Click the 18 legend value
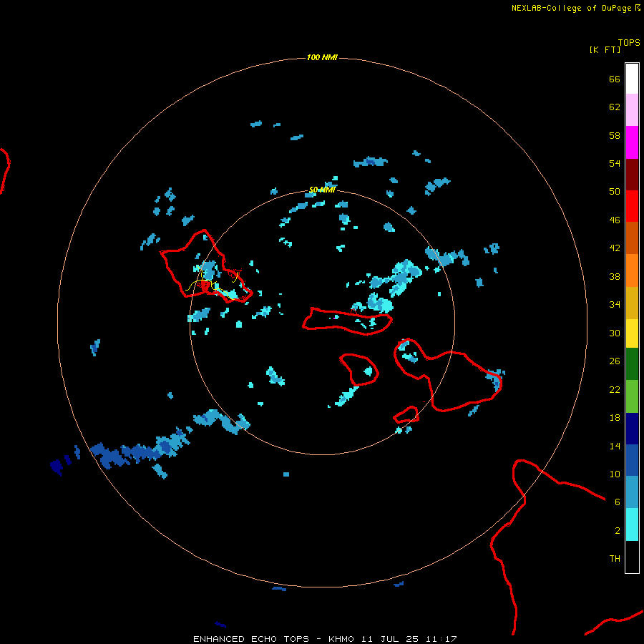Viewport: 644px width, 644px height. tap(615, 418)
